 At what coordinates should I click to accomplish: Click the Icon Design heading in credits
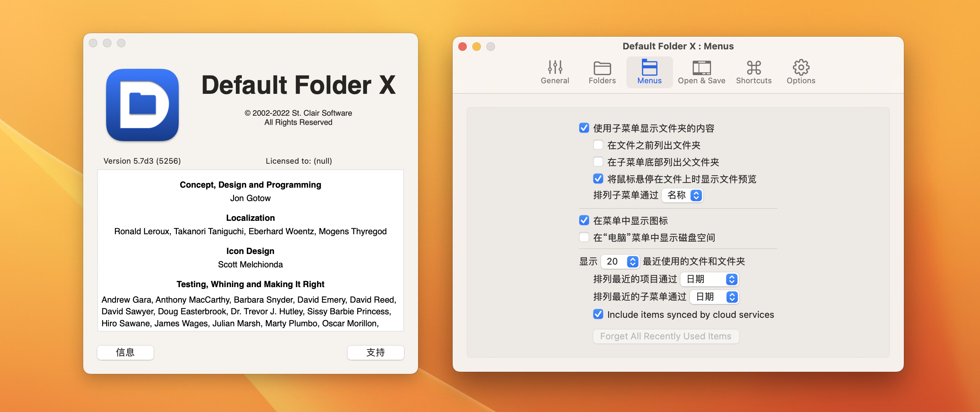(x=250, y=251)
